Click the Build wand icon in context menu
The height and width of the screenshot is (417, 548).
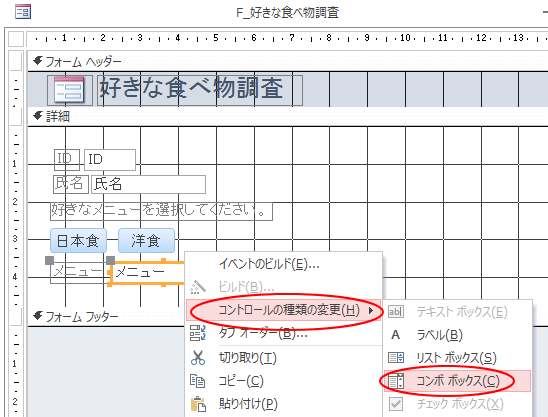coord(198,287)
